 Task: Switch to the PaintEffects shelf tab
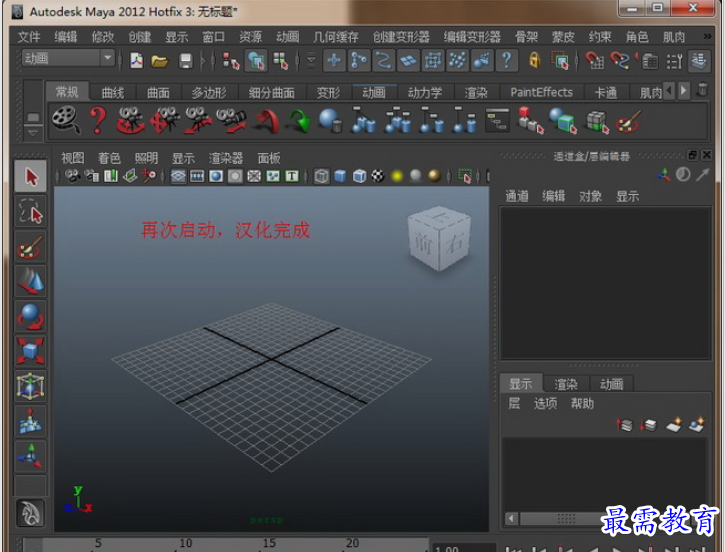coord(541,92)
